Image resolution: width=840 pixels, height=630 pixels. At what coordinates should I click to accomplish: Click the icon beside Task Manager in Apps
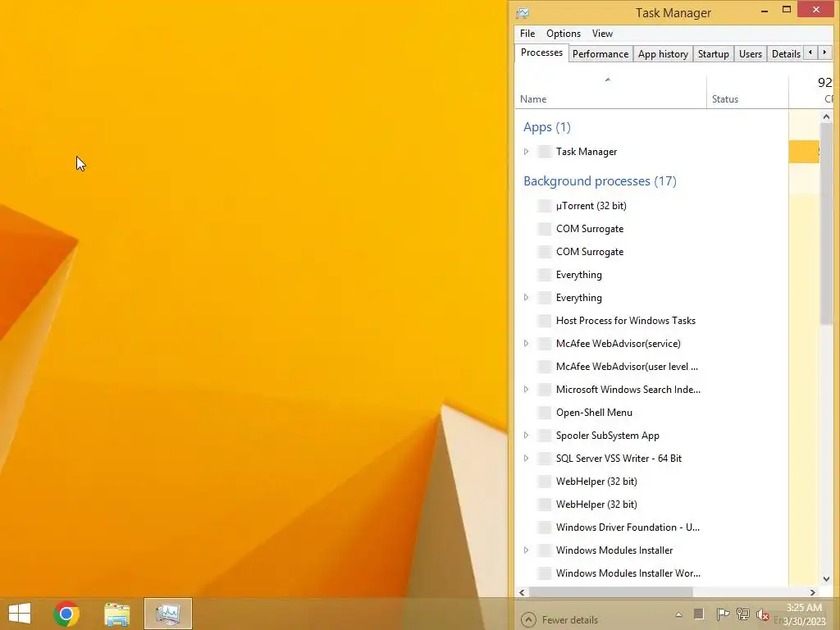tap(545, 152)
